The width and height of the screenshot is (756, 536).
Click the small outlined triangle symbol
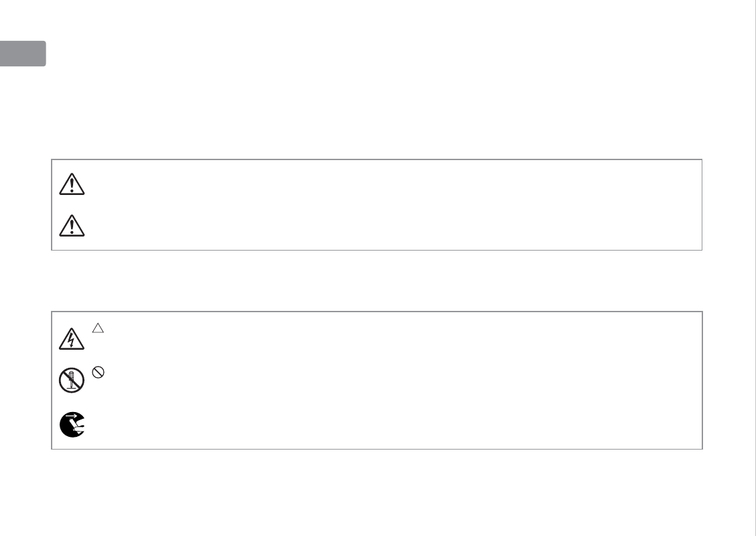point(98,328)
